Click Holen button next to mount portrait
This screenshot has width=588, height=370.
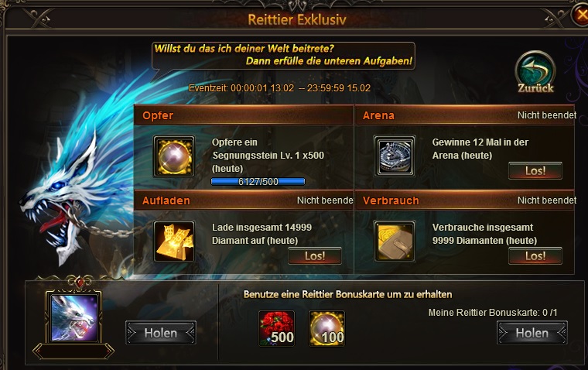coord(160,333)
